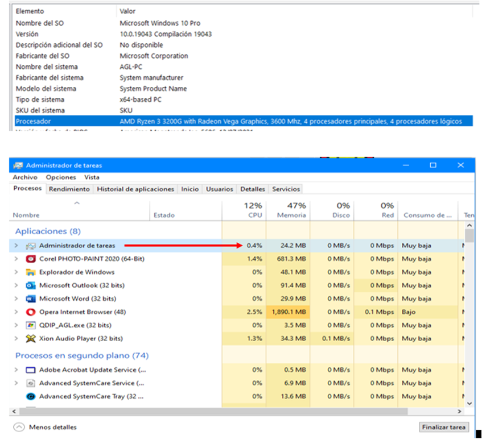
Task: Sort by Consumo de energía column header
Action: tap(428, 210)
